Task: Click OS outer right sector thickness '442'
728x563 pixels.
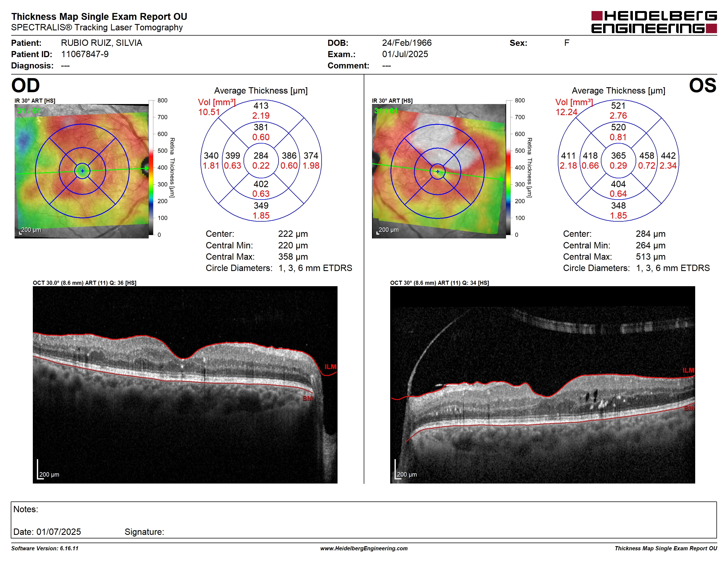Action: tap(668, 155)
